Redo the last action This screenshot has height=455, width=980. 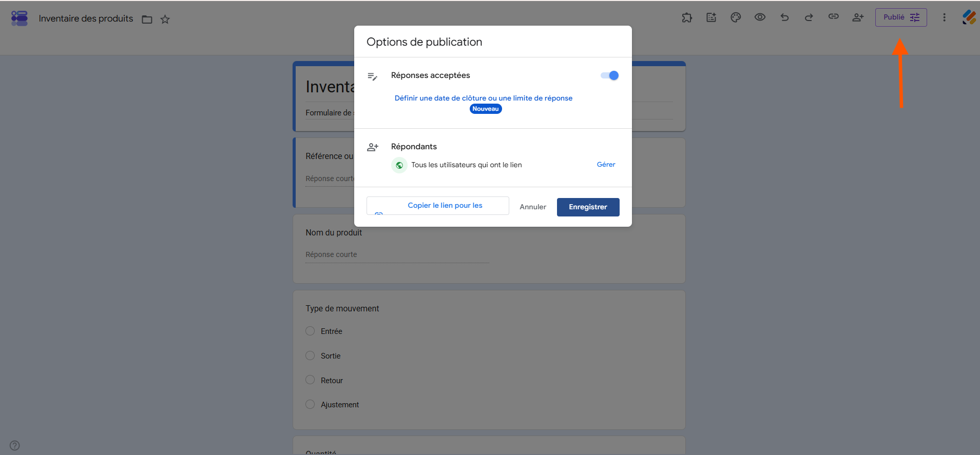[x=809, y=17]
